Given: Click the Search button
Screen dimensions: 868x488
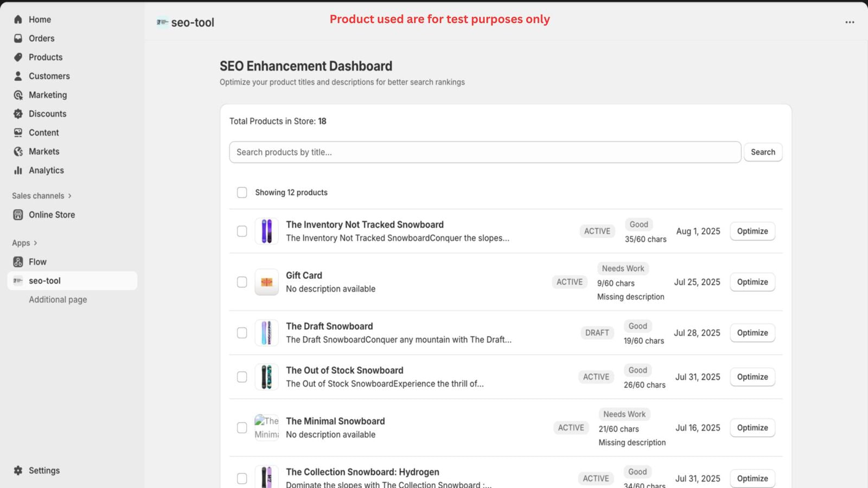Looking at the screenshot, I should coord(763,152).
